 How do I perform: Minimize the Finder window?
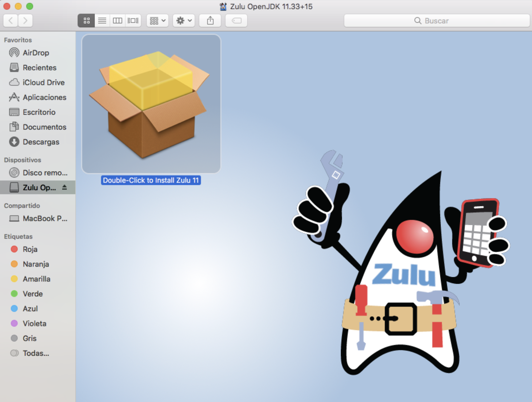click(18, 6)
